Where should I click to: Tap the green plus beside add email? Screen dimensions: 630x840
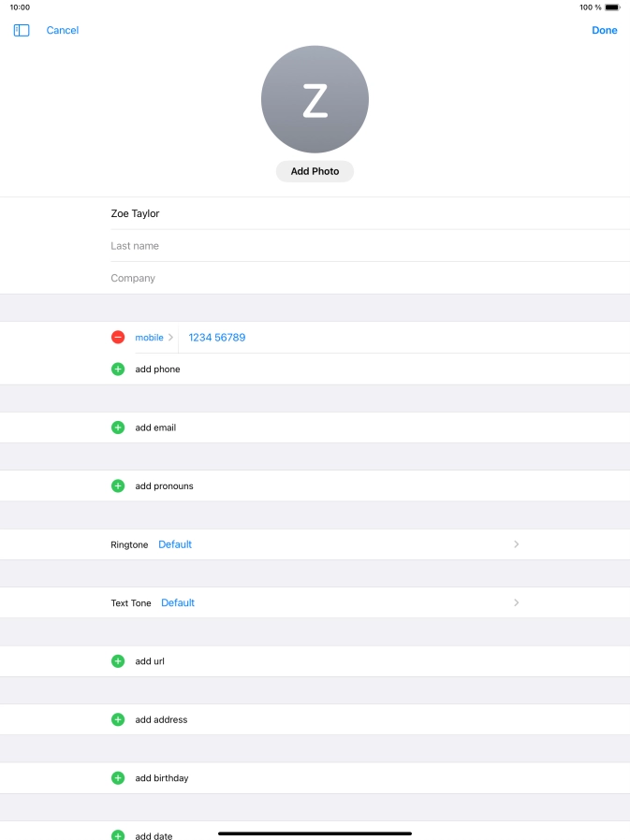(118, 427)
